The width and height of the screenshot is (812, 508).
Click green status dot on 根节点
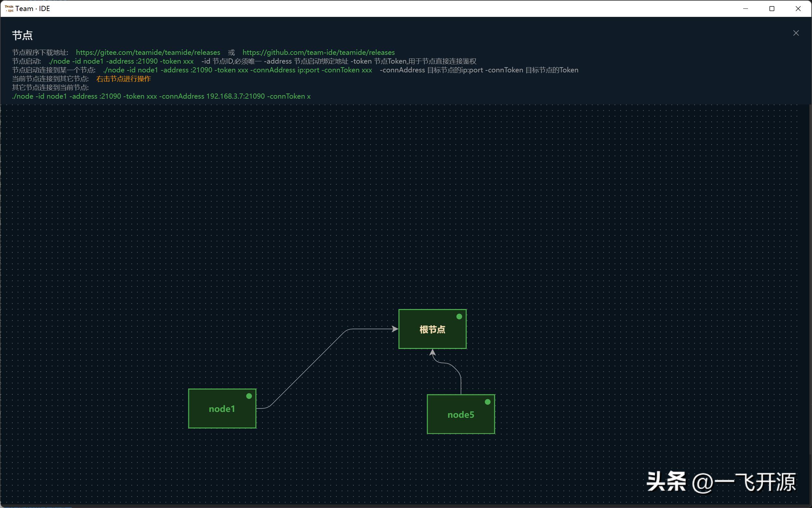(459, 316)
